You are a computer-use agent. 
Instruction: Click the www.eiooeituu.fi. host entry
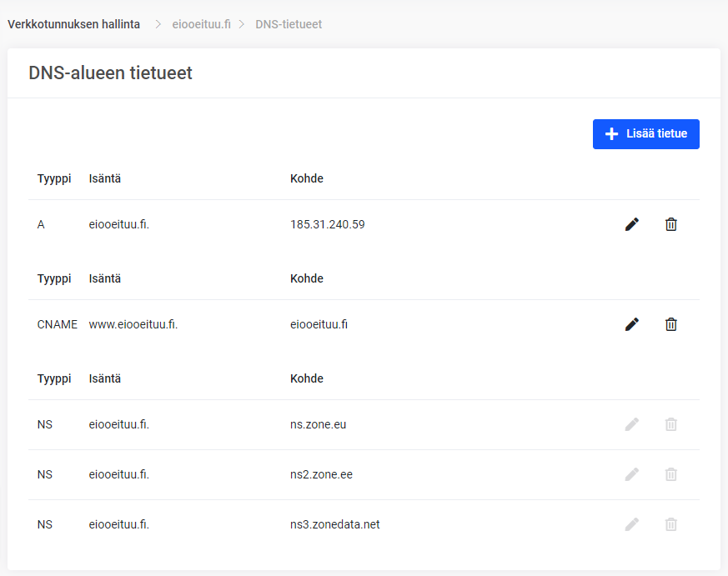pyautogui.click(x=133, y=324)
